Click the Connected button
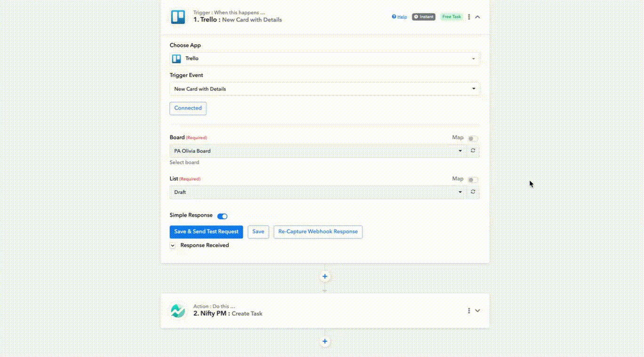Image resolution: width=644 pixels, height=357 pixels. point(188,108)
